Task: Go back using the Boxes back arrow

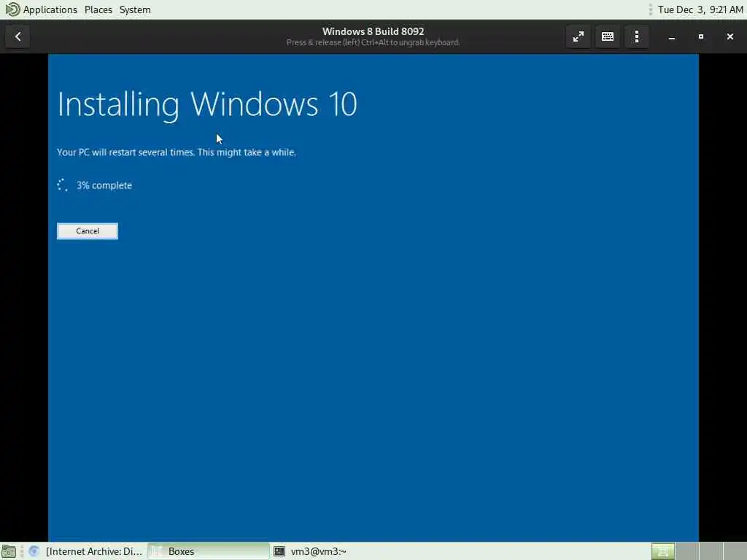Action: click(18, 36)
